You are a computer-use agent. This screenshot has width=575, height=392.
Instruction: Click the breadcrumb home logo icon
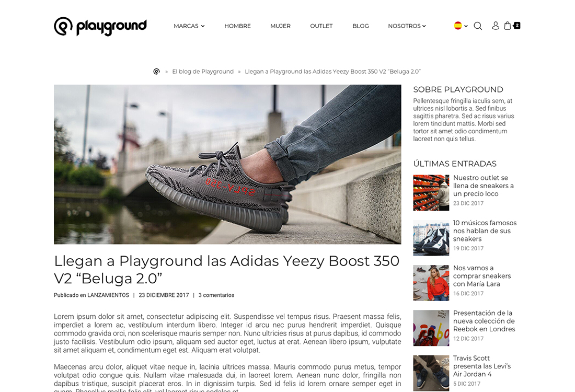(157, 72)
